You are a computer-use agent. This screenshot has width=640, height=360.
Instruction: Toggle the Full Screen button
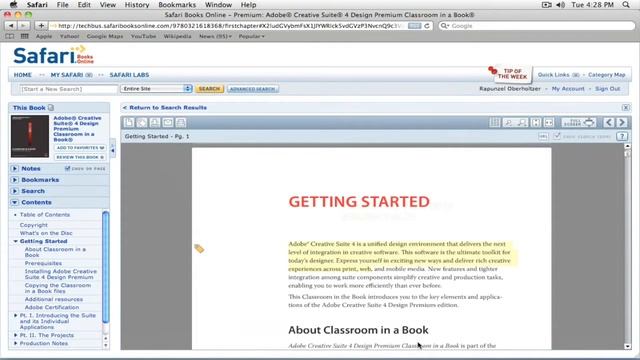pos(579,122)
